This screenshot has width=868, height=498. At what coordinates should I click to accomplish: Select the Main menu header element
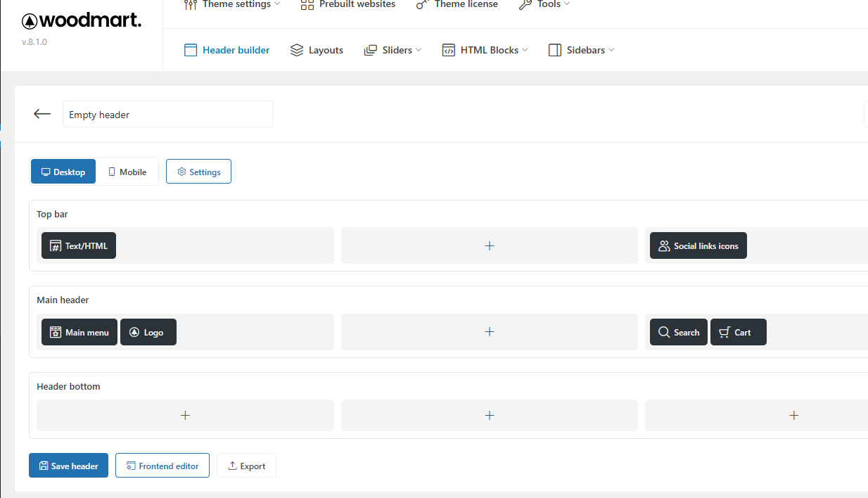coord(79,332)
